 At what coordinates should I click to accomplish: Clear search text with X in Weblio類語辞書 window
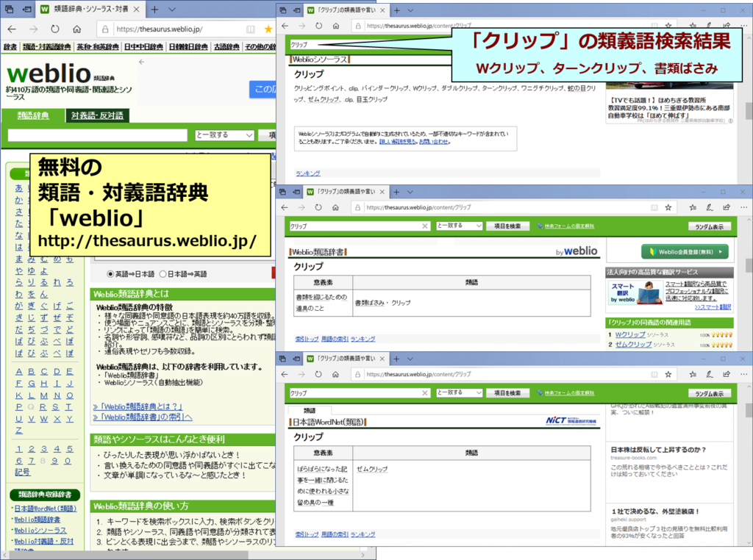(424, 226)
